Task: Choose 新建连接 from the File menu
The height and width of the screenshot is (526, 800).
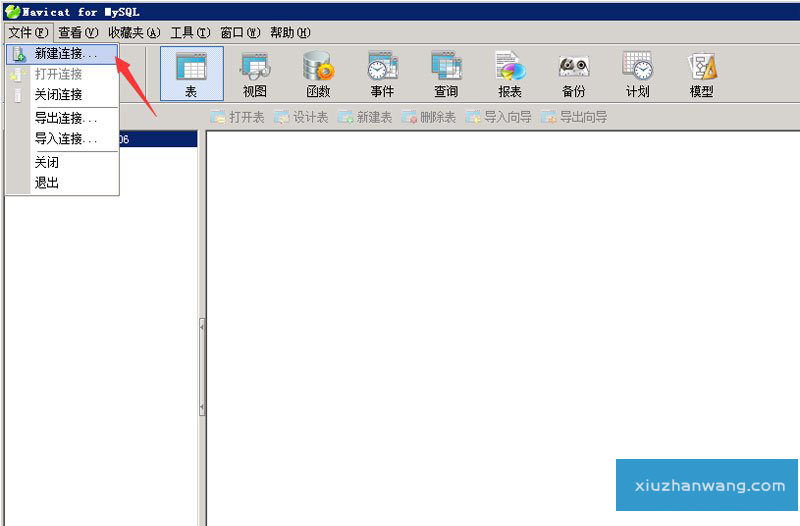Action: 66,53
